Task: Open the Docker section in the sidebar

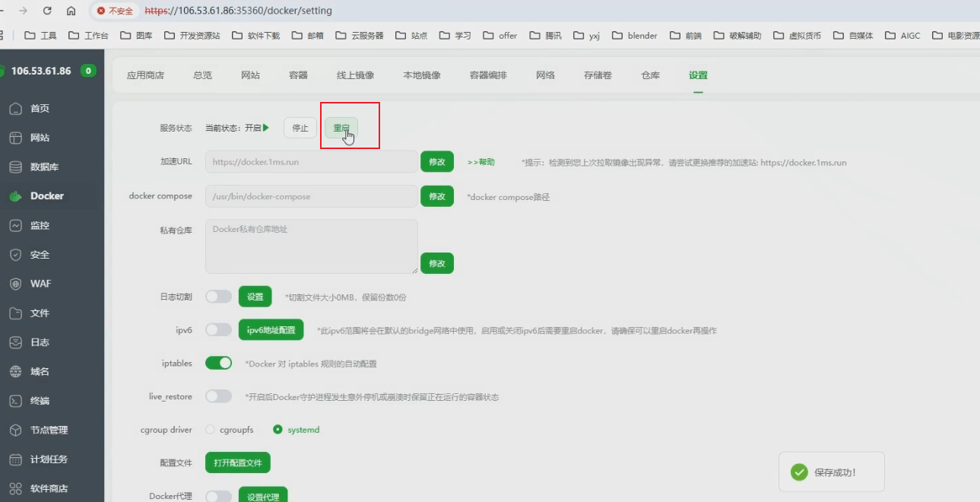Action: click(x=48, y=195)
